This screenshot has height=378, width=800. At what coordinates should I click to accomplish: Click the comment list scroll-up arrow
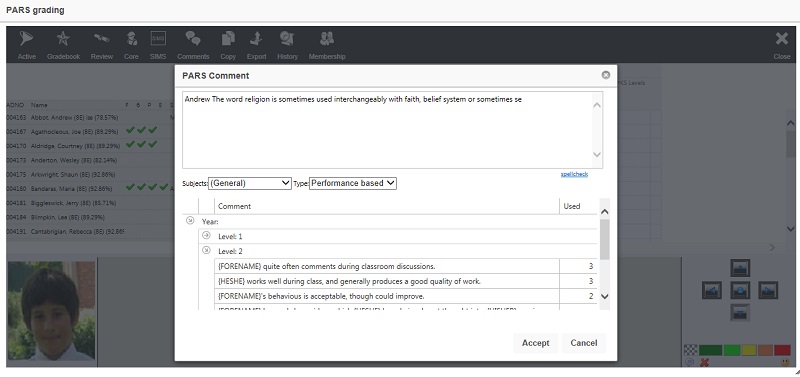click(605, 211)
